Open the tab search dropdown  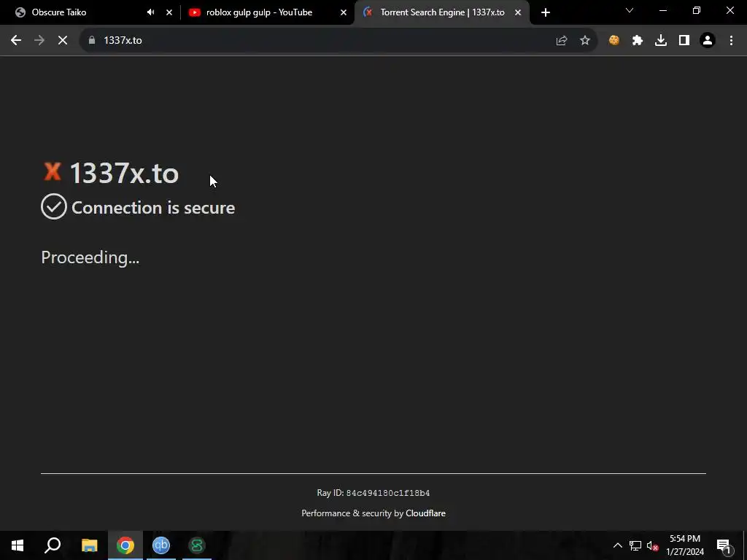click(630, 10)
